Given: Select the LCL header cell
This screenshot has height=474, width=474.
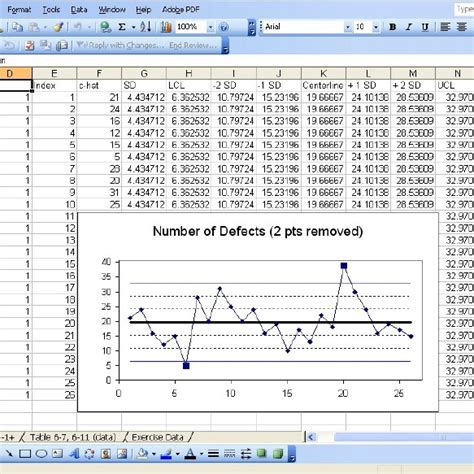Looking at the screenshot, I should 189,86.
